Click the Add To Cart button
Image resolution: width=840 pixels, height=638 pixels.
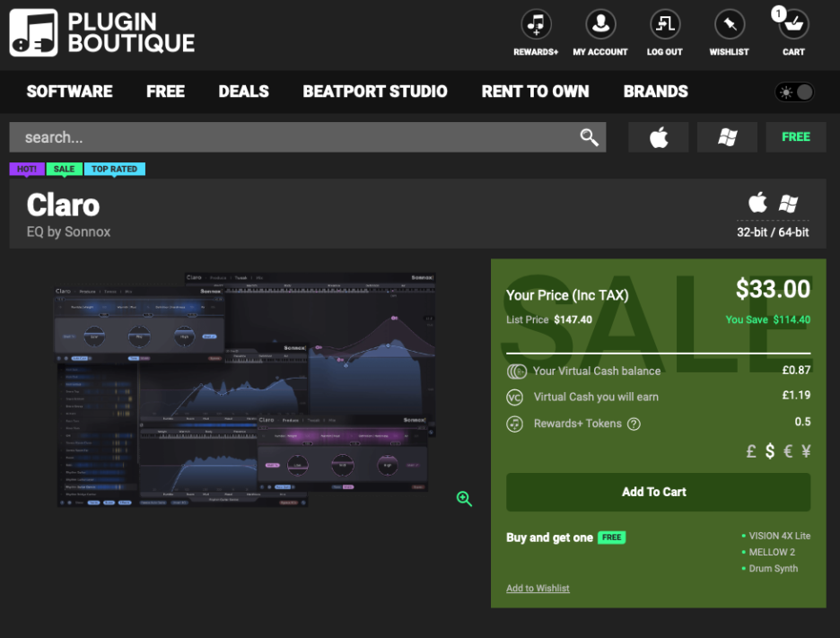(x=659, y=492)
